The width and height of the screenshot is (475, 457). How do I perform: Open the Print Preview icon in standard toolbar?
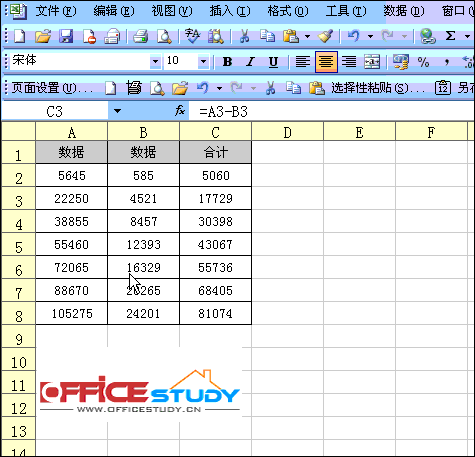click(164, 36)
